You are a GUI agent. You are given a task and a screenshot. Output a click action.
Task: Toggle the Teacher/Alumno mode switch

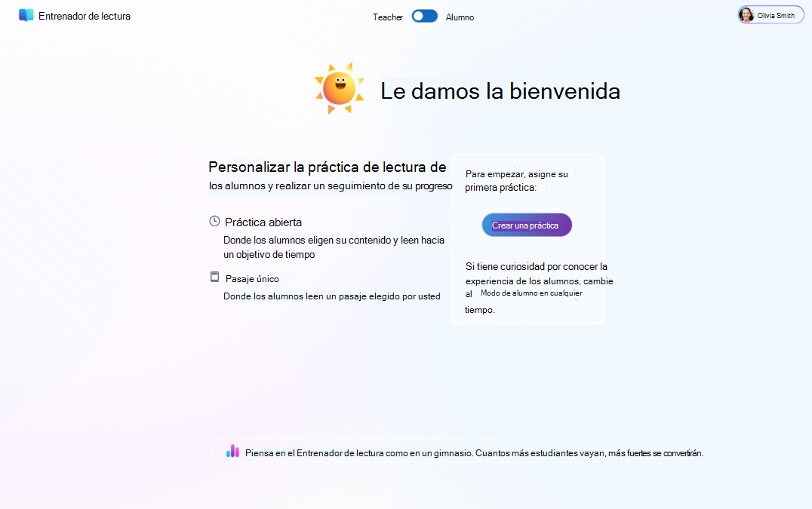425,17
